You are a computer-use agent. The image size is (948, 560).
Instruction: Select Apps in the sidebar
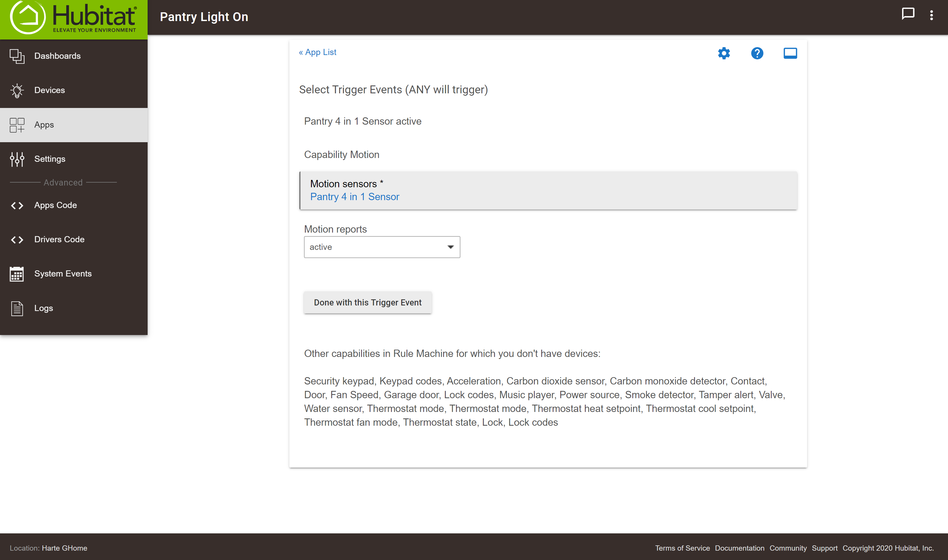pos(44,125)
